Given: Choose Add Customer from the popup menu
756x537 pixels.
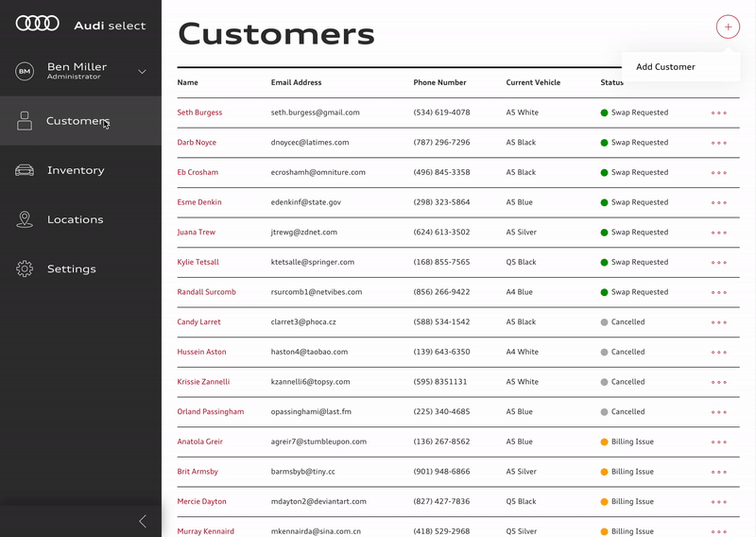Looking at the screenshot, I should (x=665, y=67).
